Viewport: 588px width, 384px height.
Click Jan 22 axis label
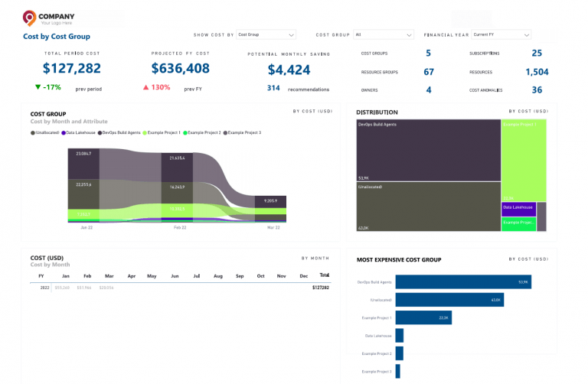[x=87, y=227]
